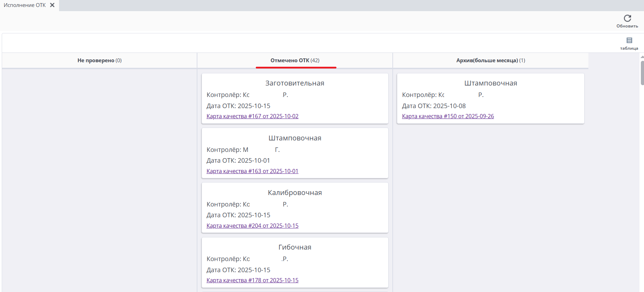Viewport: 644px width, 292px height.
Task: Open link Карта качества #167
Action: pos(252,116)
